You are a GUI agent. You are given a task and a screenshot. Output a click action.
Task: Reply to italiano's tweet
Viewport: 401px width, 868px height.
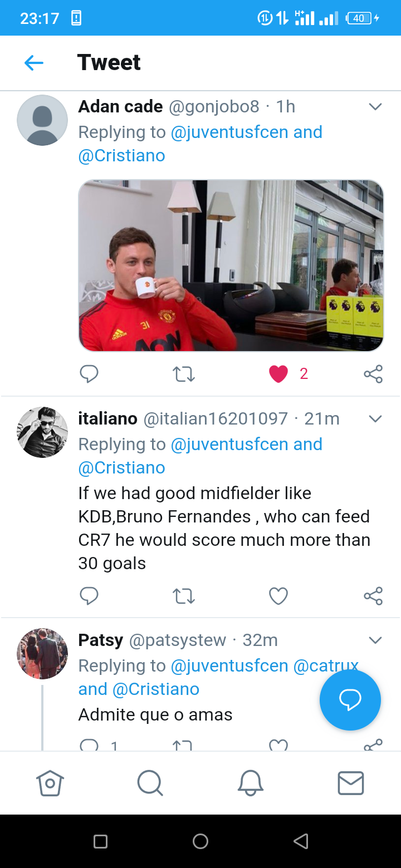tap(89, 596)
